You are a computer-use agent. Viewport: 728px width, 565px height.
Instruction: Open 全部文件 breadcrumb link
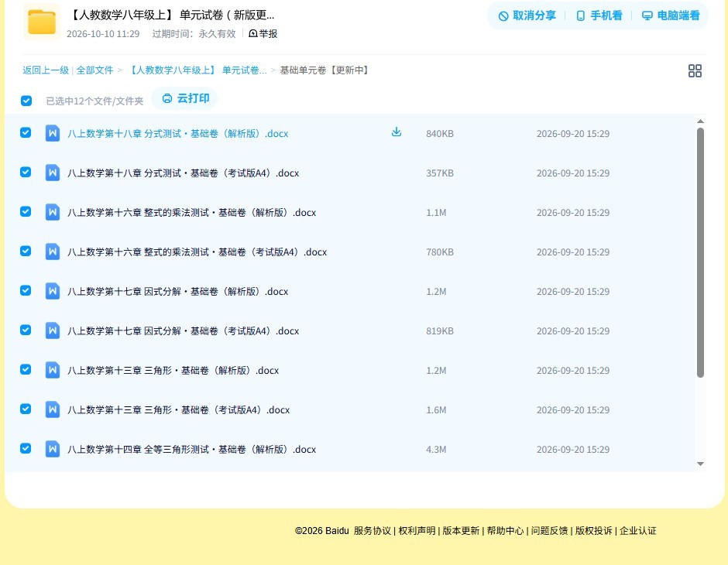click(94, 70)
